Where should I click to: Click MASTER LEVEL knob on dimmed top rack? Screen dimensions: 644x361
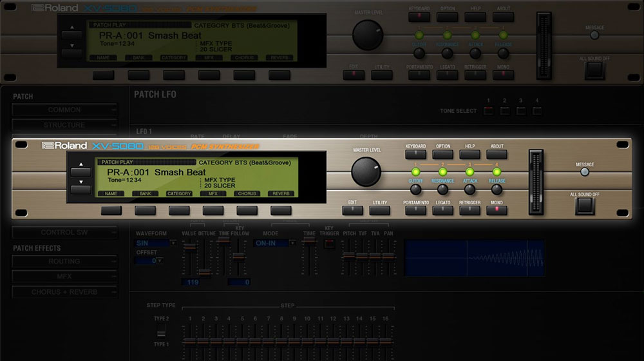click(x=368, y=35)
